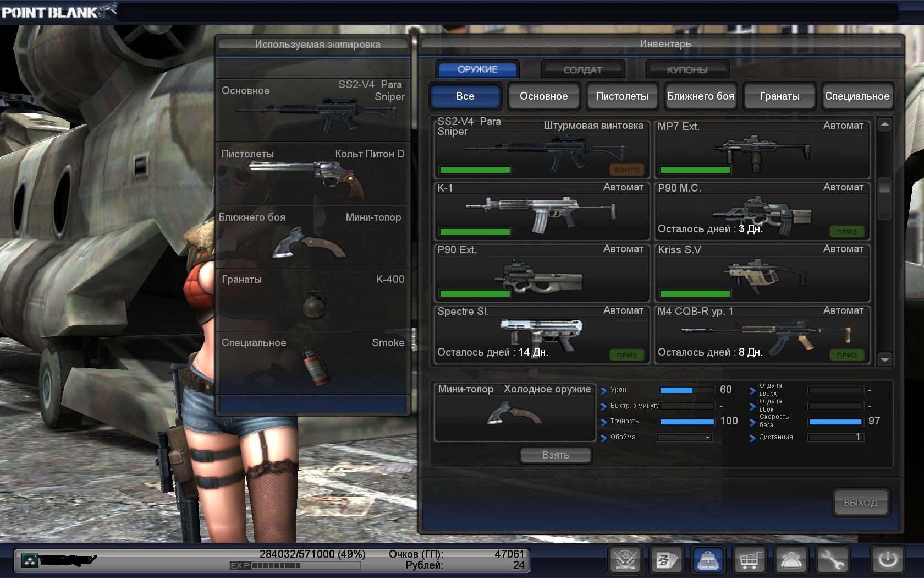The image size is (924, 578).
Task: Click the Дистанция stat label
Action: [776, 437]
